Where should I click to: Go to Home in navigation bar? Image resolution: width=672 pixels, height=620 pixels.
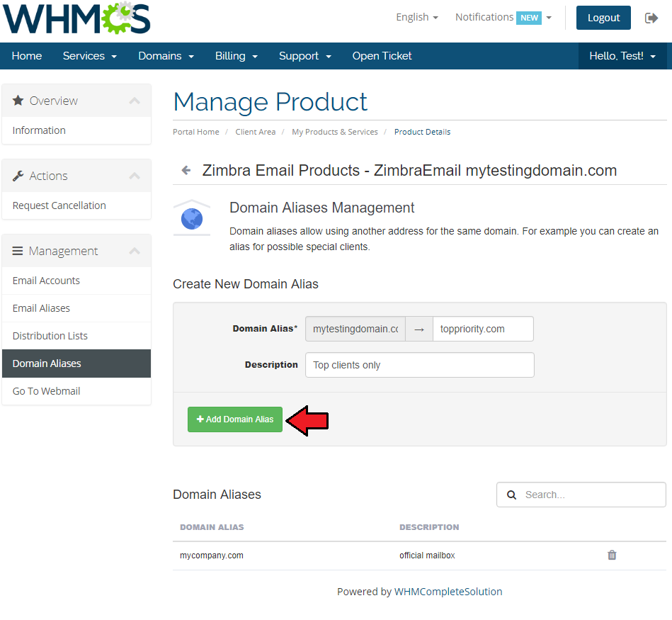pyautogui.click(x=27, y=56)
